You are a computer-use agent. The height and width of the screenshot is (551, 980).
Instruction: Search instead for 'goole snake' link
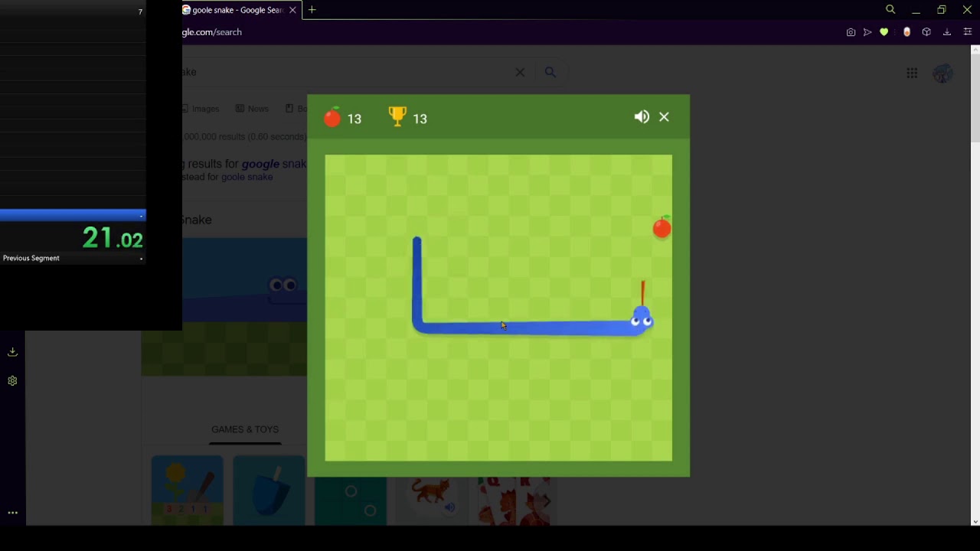tap(247, 177)
